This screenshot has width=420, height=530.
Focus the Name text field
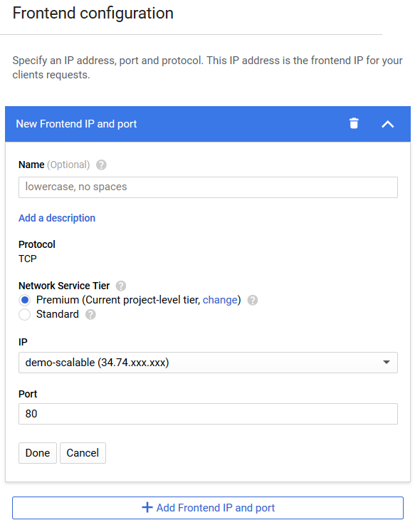[208, 187]
